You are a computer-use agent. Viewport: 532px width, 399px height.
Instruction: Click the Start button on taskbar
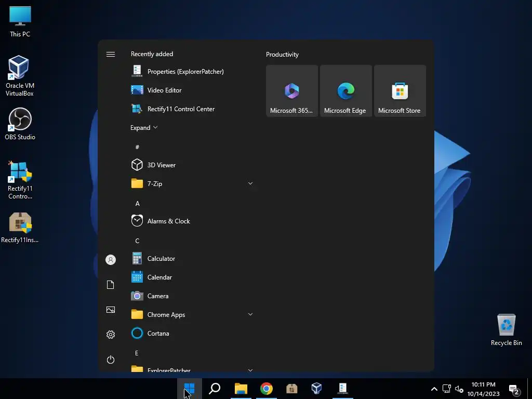pos(189,389)
